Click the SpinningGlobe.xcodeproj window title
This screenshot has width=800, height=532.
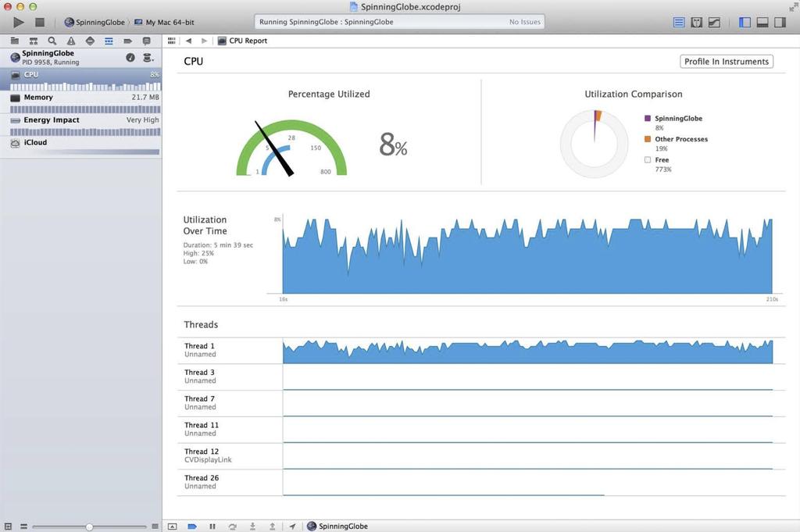tap(405, 6)
